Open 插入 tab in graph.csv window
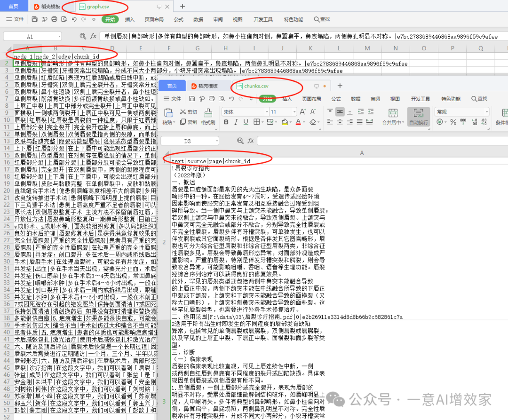508x420 pixels. (x=130, y=19)
